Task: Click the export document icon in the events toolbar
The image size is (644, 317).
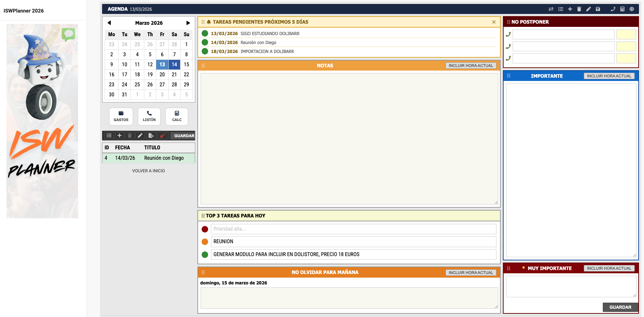Action: [x=151, y=136]
